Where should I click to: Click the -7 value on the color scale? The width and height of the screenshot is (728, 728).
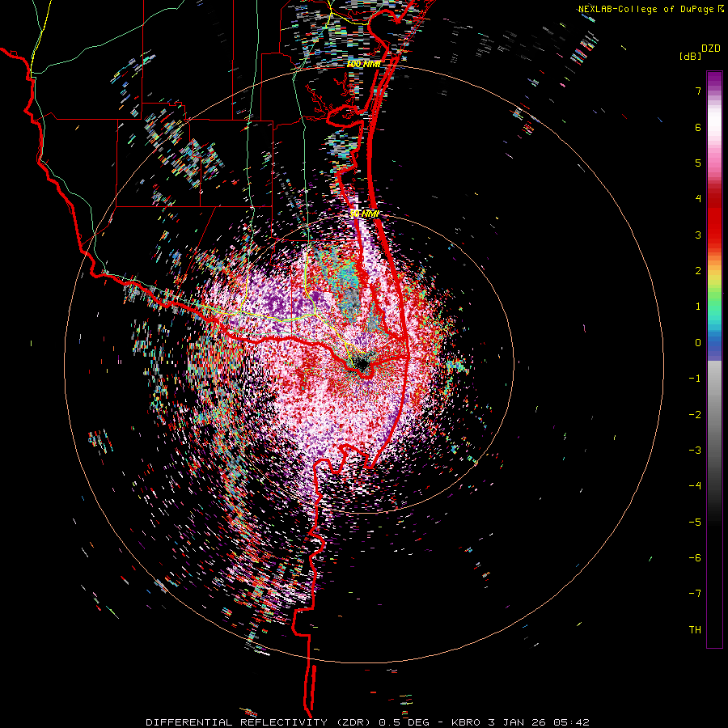click(695, 594)
